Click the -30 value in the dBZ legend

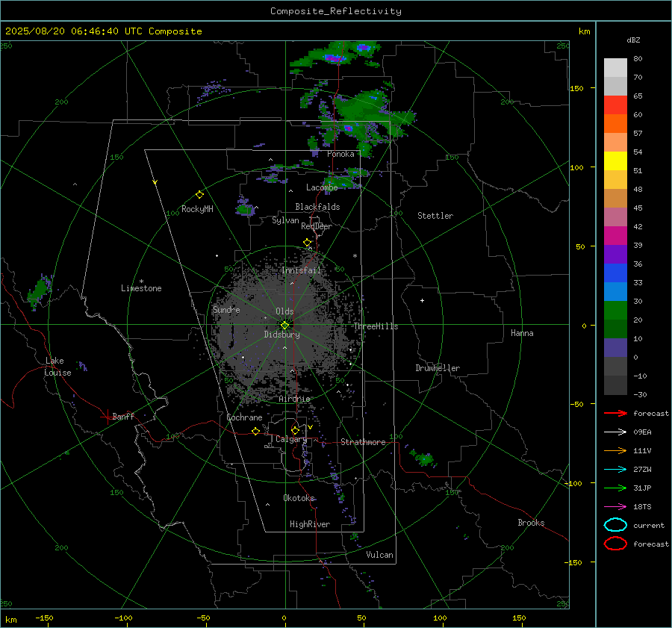640,394
